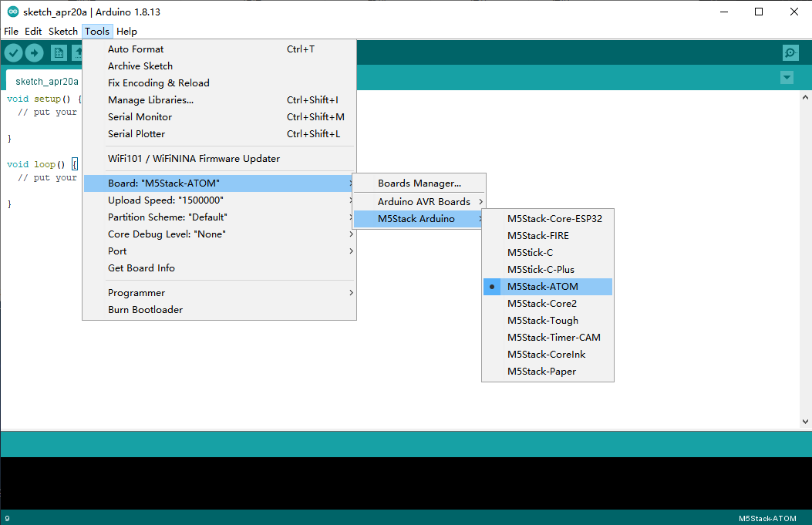
Task: Click the Upload arrow toolbar icon
Action: pyautogui.click(x=34, y=52)
